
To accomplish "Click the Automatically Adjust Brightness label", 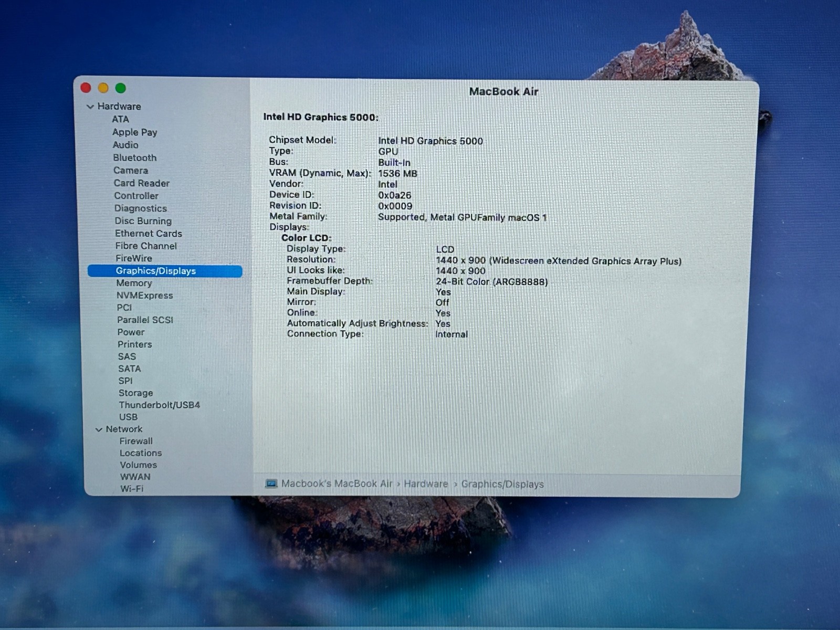I will click(x=358, y=323).
